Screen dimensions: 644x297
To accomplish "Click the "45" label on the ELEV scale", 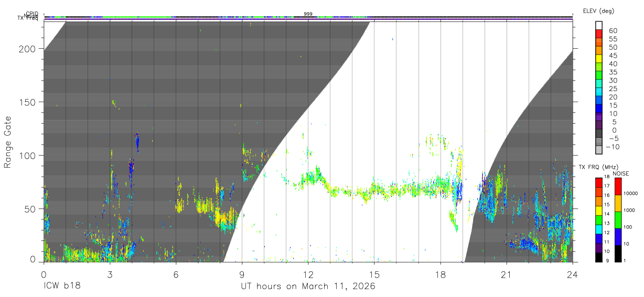I will tap(613, 56).
